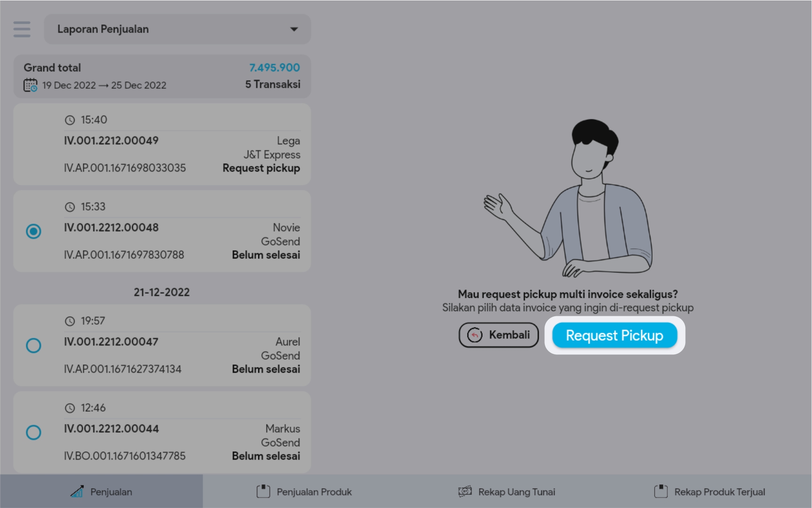This screenshot has height=508, width=812.
Task: Click the Penjualan Produk clipboard icon
Action: pyautogui.click(x=263, y=492)
